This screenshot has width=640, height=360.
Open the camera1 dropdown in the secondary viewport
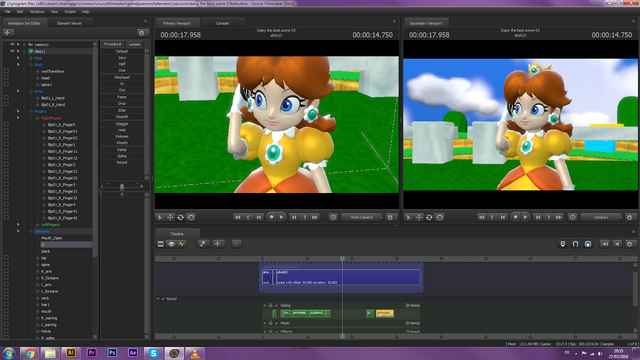(601, 218)
